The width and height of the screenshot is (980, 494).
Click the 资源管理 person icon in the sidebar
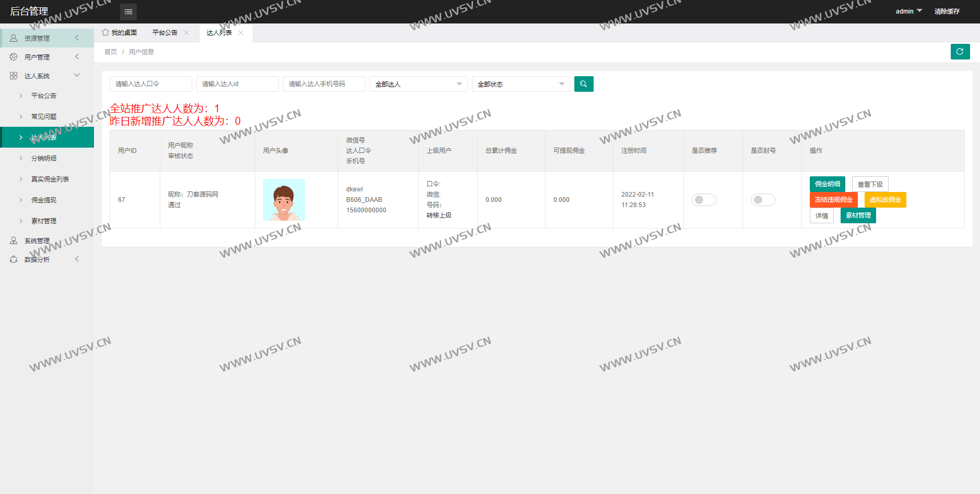[14, 38]
